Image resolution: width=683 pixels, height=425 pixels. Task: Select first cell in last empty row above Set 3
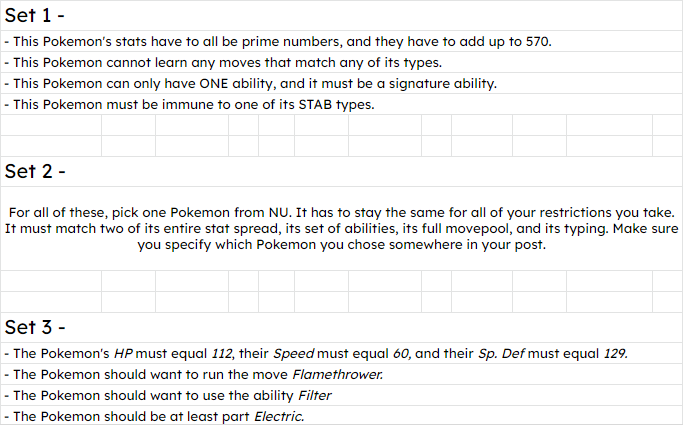pyautogui.click(x=51, y=302)
